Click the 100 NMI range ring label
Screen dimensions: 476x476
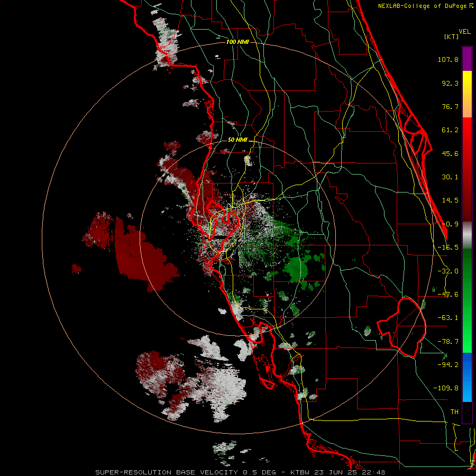237,42
